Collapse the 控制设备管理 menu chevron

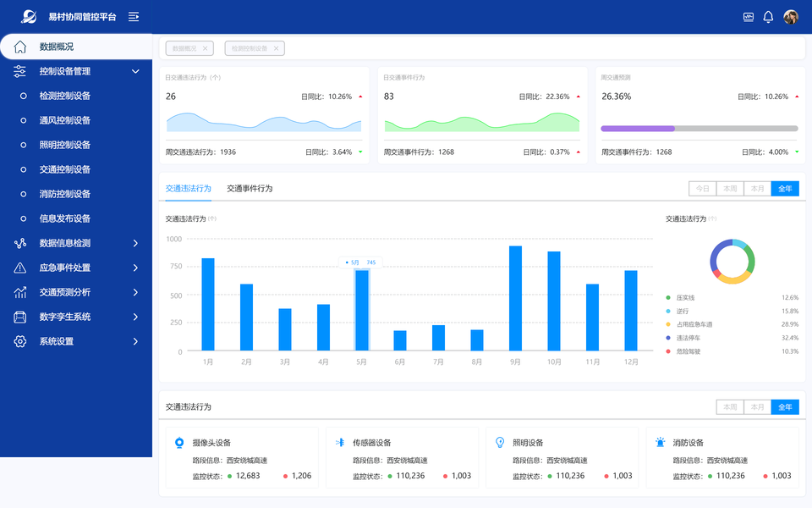(135, 71)
